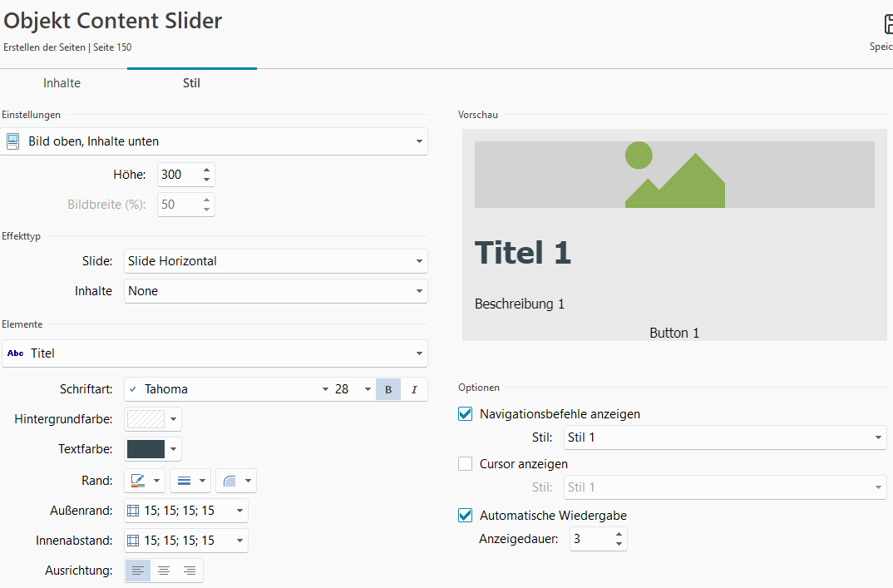This screenshot has height=588, width=893.
Task: Open the layout dropdown Bild oben, Inhalte unten
Action: [215, 141]
